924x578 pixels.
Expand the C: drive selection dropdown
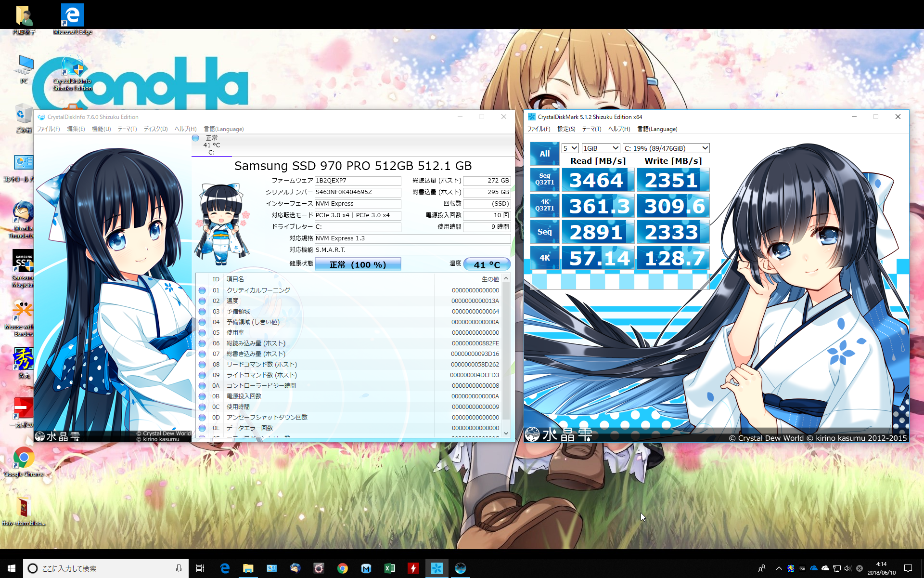tap(666, 148)
